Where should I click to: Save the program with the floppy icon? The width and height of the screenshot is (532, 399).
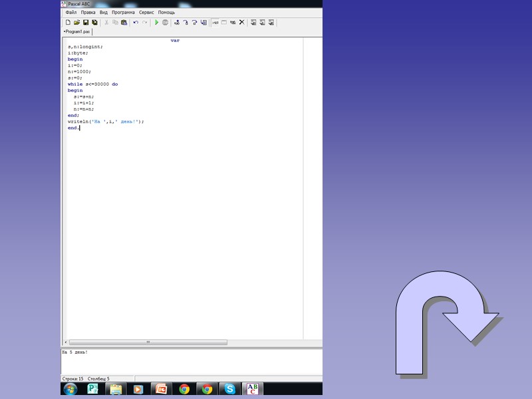pyautogui.click(x=86, y=23)
